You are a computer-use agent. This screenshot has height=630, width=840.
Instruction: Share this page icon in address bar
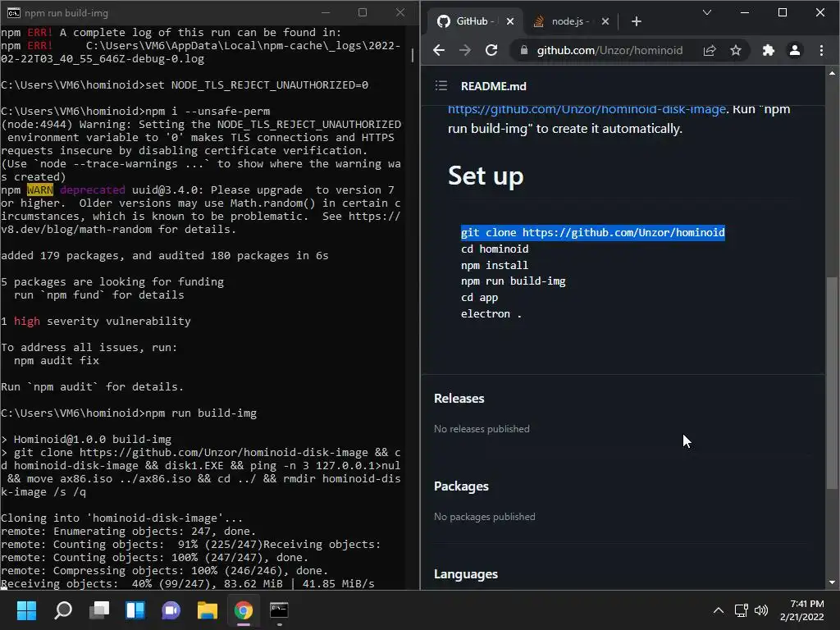[x=710, y=50]
